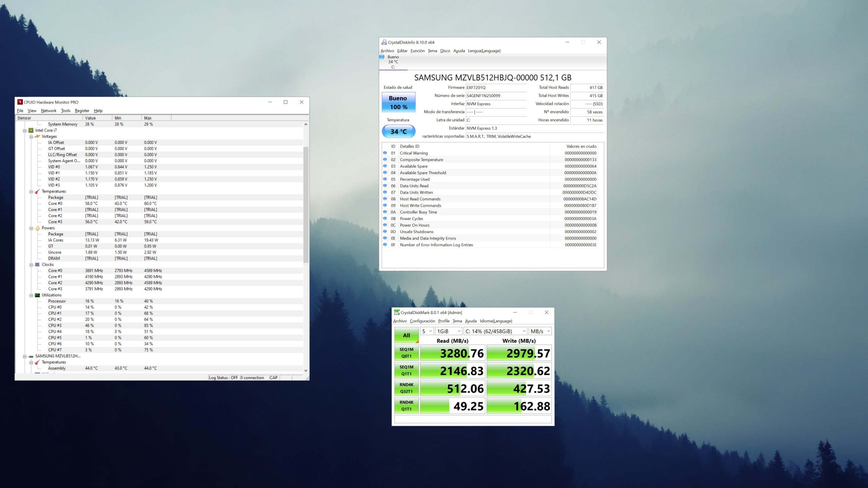Click the blue health status icon for drive C:
868x488 pixels.
click(382, 57)
